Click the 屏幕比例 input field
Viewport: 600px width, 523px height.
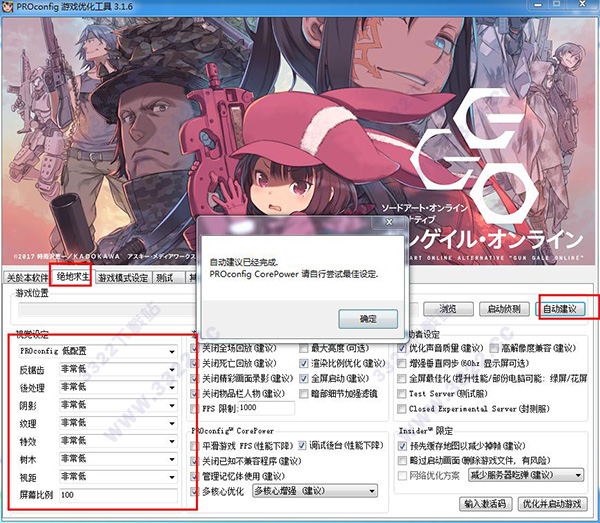coord(118,495)
